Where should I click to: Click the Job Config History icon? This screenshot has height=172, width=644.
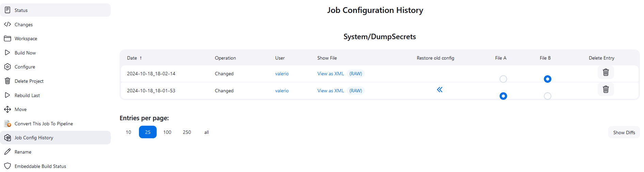[x=7, y=138]
